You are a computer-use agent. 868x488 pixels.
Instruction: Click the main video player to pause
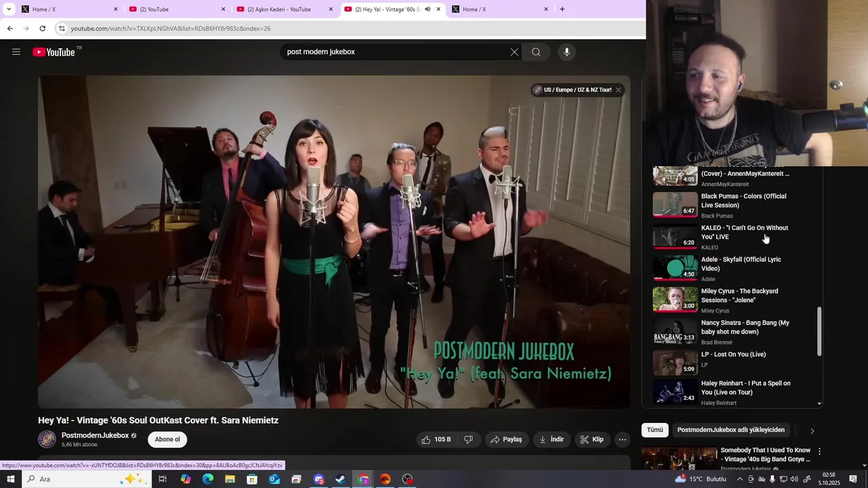pos(334,242)
